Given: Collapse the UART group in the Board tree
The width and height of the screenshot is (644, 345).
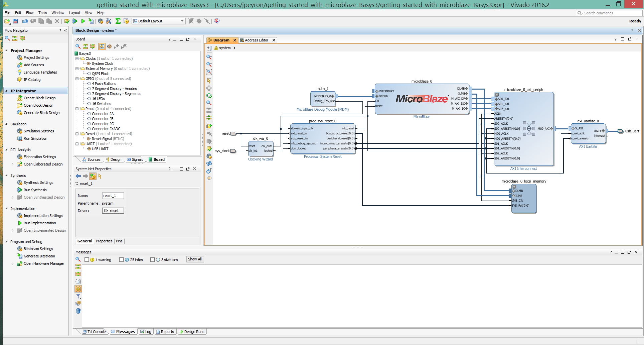Looking at the screenshot, I should [77, 144].
